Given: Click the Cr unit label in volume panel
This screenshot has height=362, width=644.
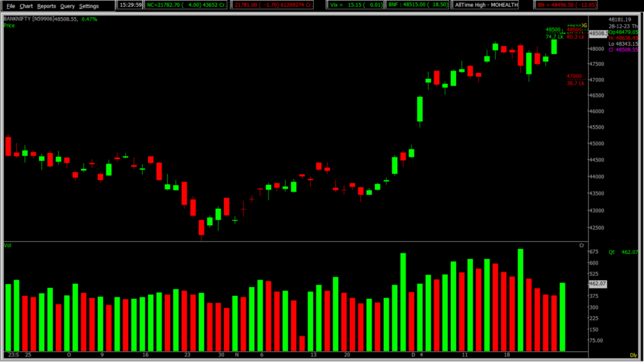Looking at the screenshot, I should [582, 245].
